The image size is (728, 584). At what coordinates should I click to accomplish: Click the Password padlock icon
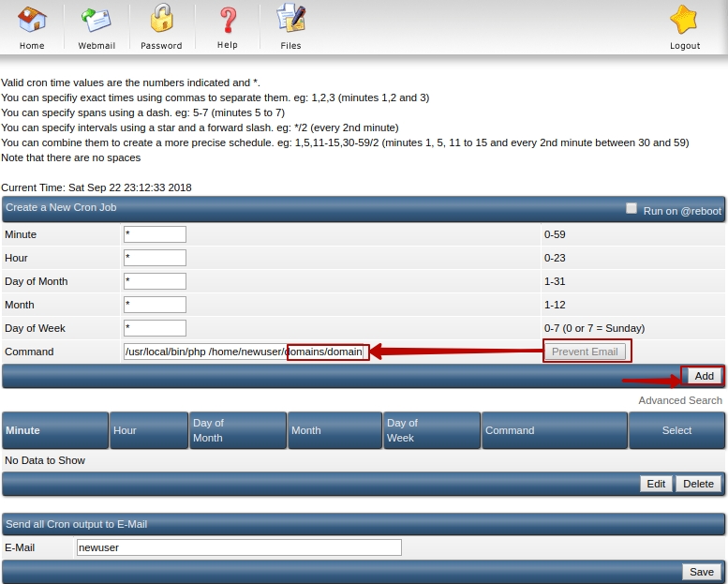pyautogui.click(x=161, y=19)
